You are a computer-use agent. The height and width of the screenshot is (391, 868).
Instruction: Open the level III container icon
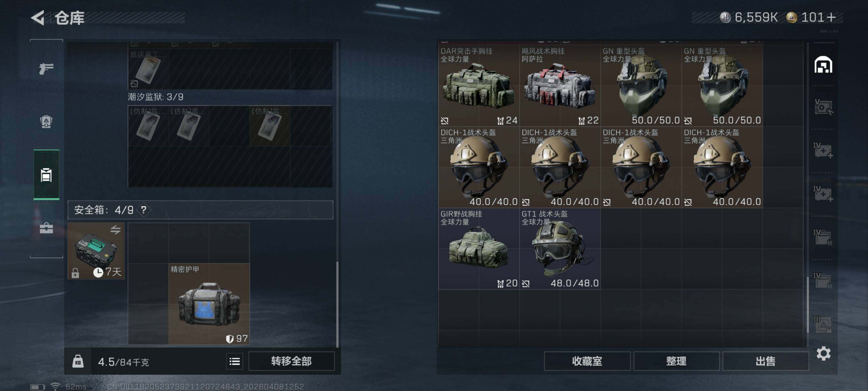coord(823,324)
